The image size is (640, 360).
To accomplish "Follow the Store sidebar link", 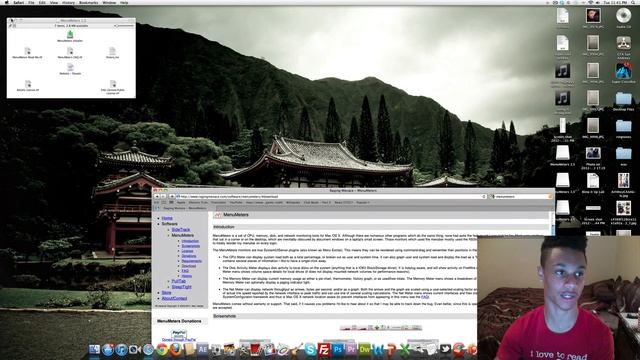I will pyautogui.click(x=167, y=293).
